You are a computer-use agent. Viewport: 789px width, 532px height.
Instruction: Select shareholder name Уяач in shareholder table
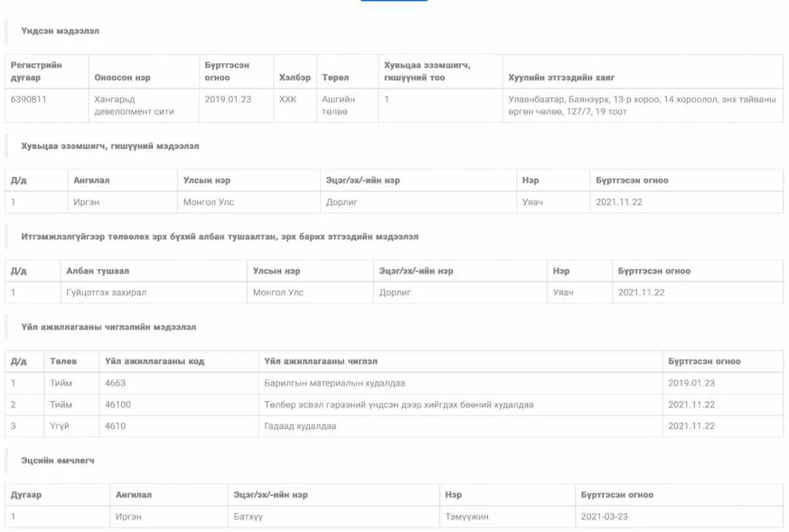pos(533,203)
